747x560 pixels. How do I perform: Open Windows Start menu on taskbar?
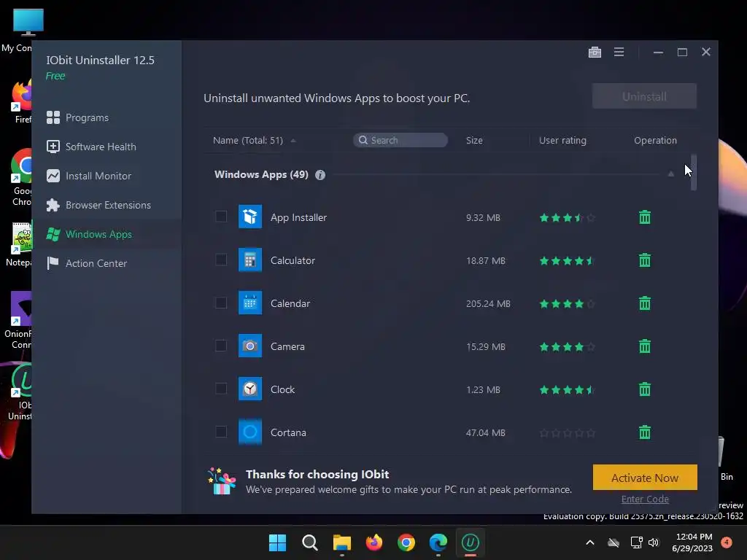[x=277, y=542]
